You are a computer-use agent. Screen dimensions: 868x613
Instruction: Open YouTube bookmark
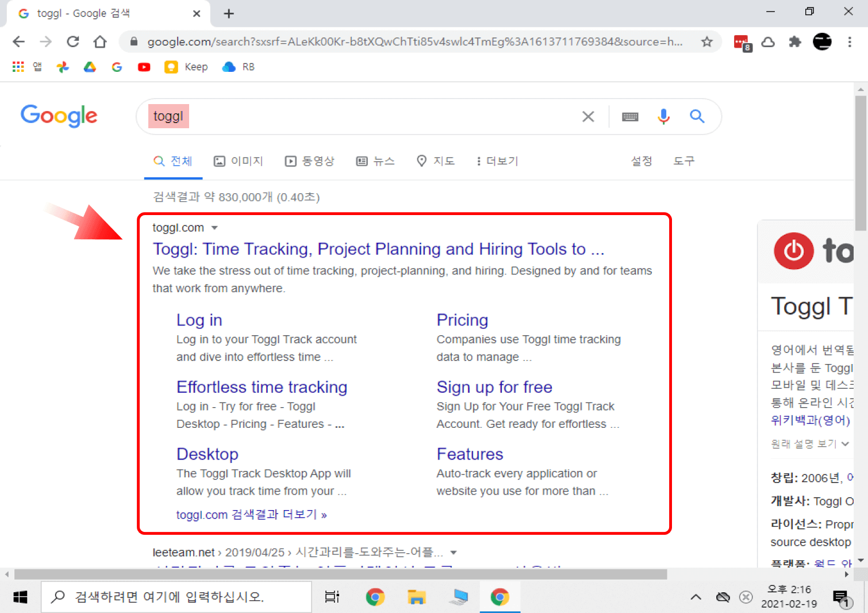pos(144,67)
